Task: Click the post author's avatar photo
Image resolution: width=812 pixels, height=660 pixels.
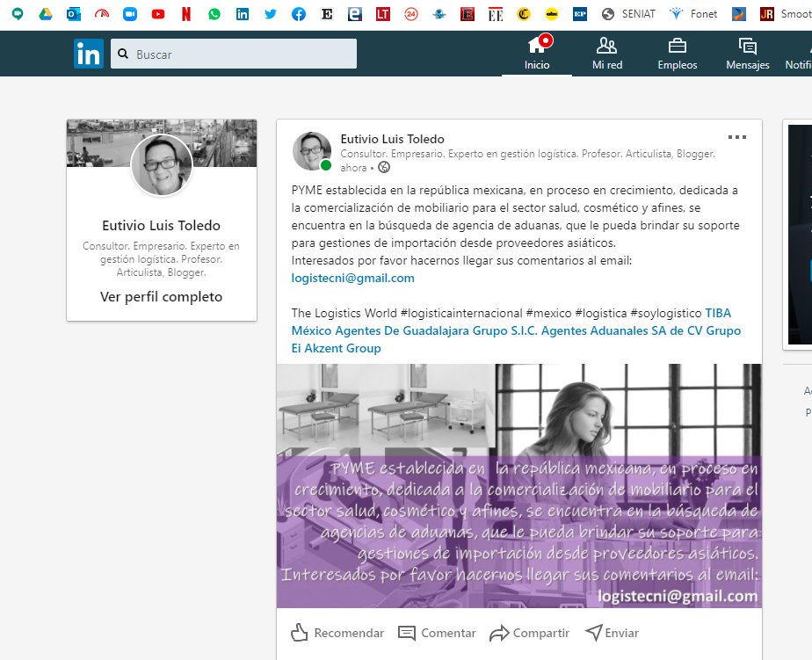Action: click(312, 151)
